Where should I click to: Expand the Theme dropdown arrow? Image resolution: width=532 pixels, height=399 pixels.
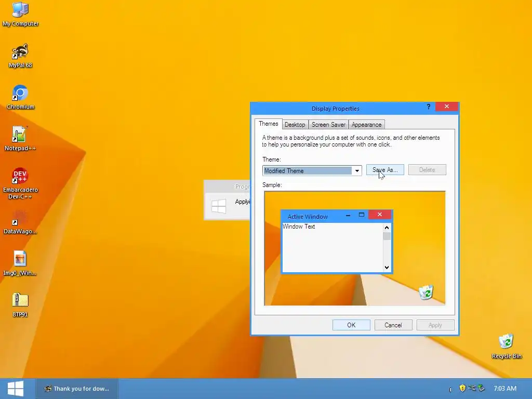pyautogui.click(x=357, y=170)
